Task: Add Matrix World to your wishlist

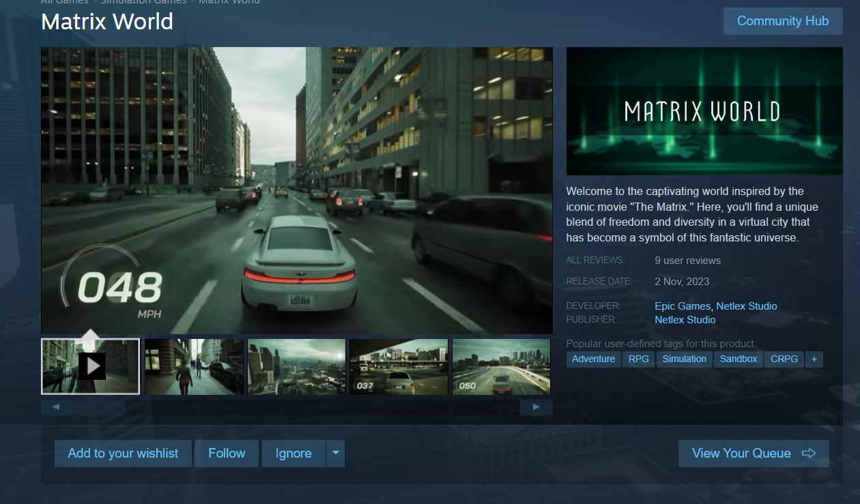Action: coord(123,454)
